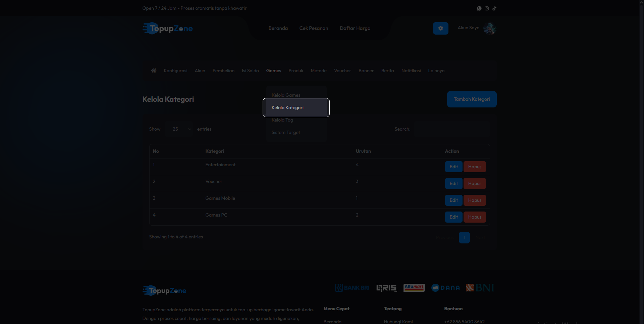The height and width of the screenshot is (324, 644).
Task: Open the Cek Pesanan page
Action: 314,28
